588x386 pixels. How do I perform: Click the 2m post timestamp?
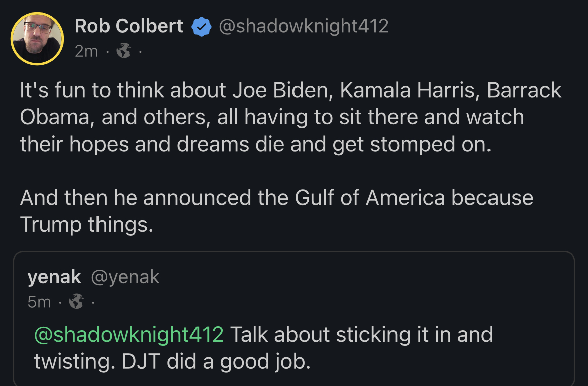[86, 51]
